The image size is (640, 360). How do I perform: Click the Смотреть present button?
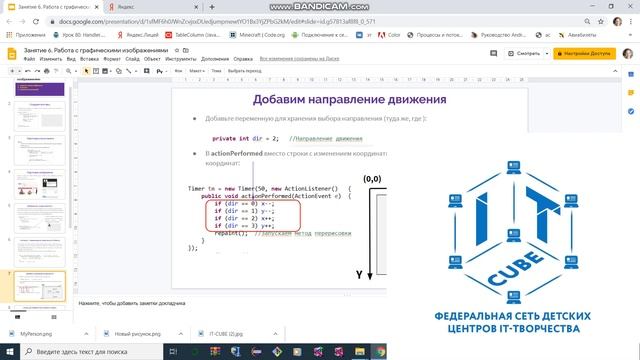coord(524,53)
